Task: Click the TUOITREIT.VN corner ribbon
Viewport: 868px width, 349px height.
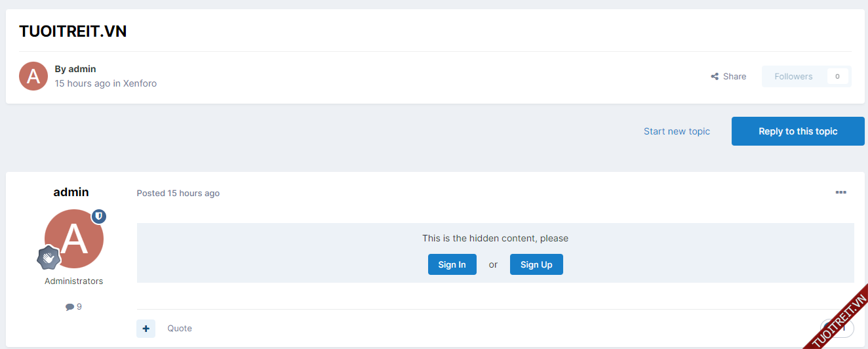Action: pyautogui.click(x=839, y=321)
